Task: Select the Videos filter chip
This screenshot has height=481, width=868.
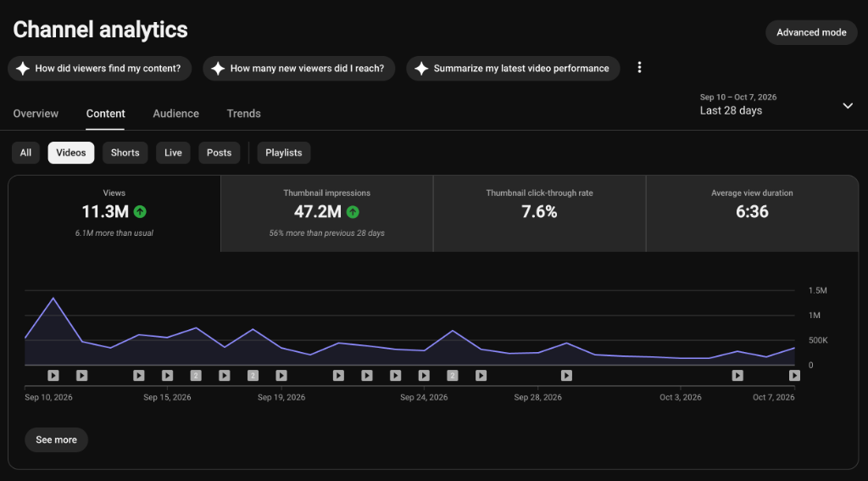Action: [x=71, y=153]
